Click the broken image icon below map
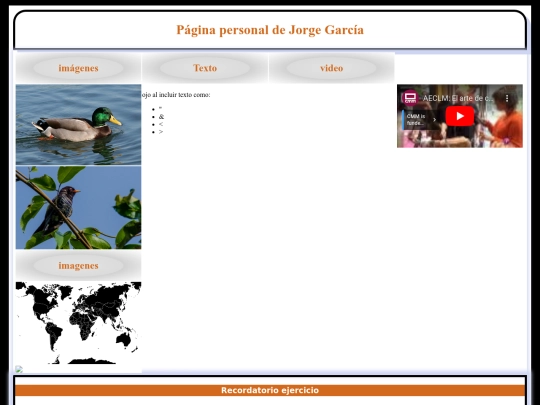This screenshot has width=540, height=405. click(x=19, y=369)
